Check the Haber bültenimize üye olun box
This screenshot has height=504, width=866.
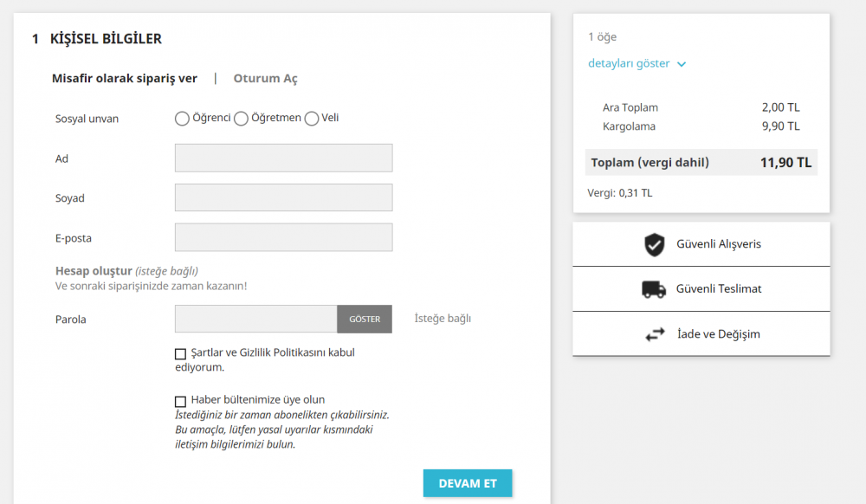coord(181,401)
